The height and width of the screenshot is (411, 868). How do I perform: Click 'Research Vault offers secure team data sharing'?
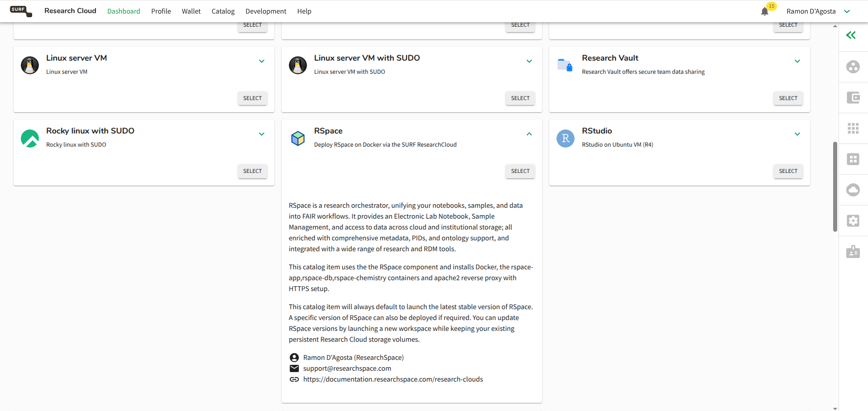point(643,72)
